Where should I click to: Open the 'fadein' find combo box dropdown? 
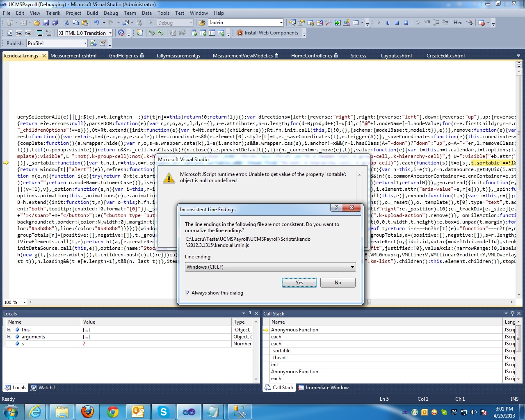(281, 23)
